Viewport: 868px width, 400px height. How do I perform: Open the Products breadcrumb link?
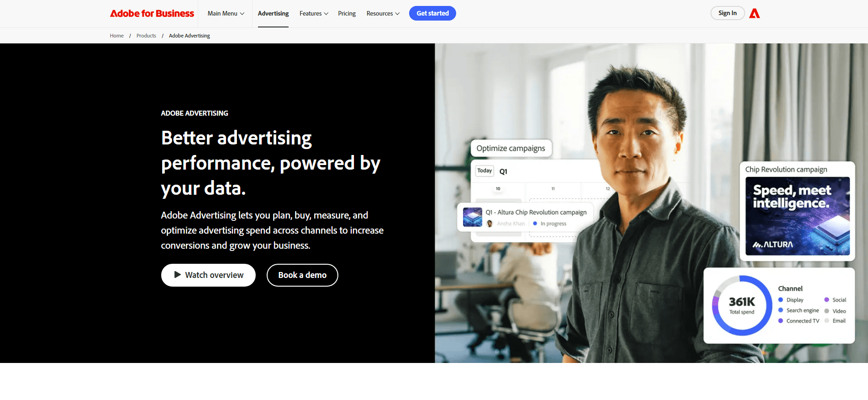click(x=146, y=36)
